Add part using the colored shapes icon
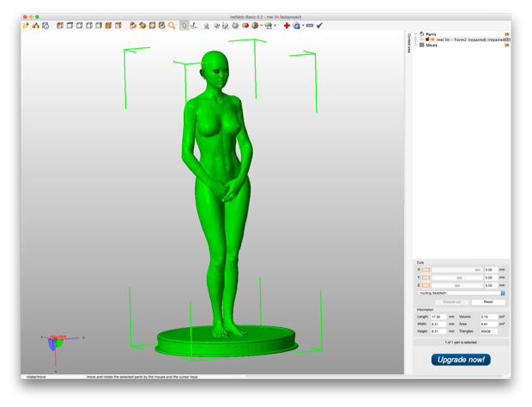 [x=36, y=26]
